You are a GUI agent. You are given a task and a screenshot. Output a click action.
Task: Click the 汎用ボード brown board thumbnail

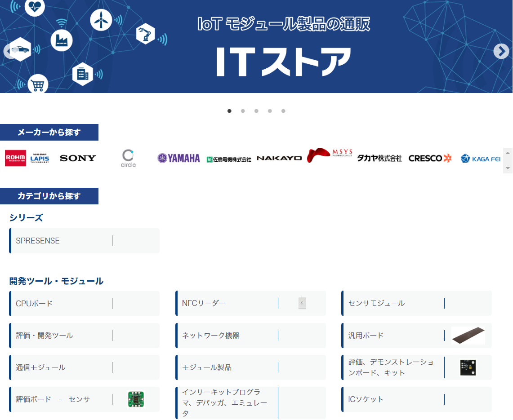click(468, 336)
